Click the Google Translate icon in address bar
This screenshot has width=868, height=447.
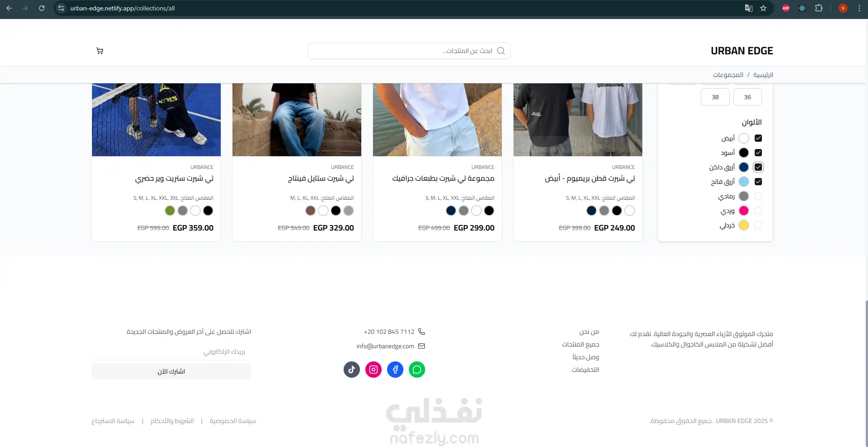(x=749, y=8)
